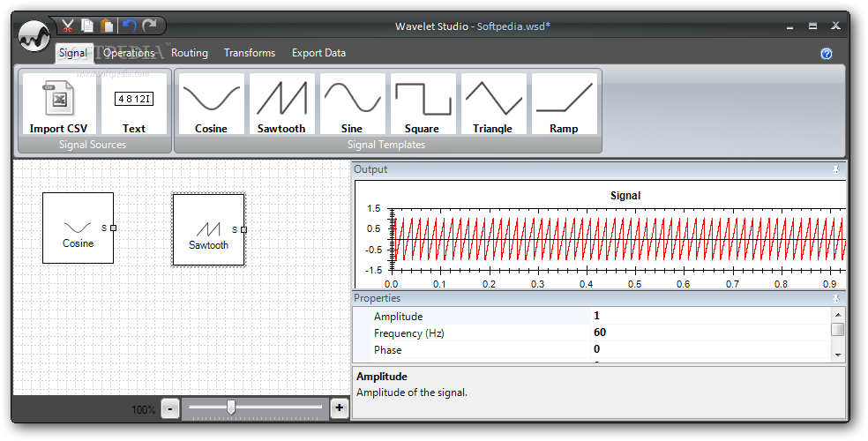Click the Paste clipboard icon
The width and height of the screenshot is (868, 441).
coord(107,26)
